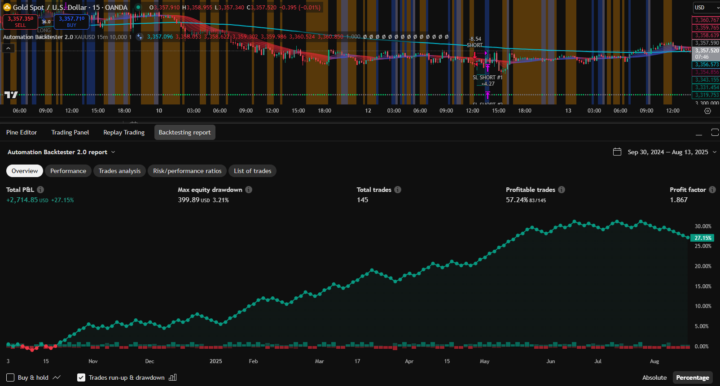
Task: Click the indicator status icon beside 10,000 1
Action: pos(139,37)
